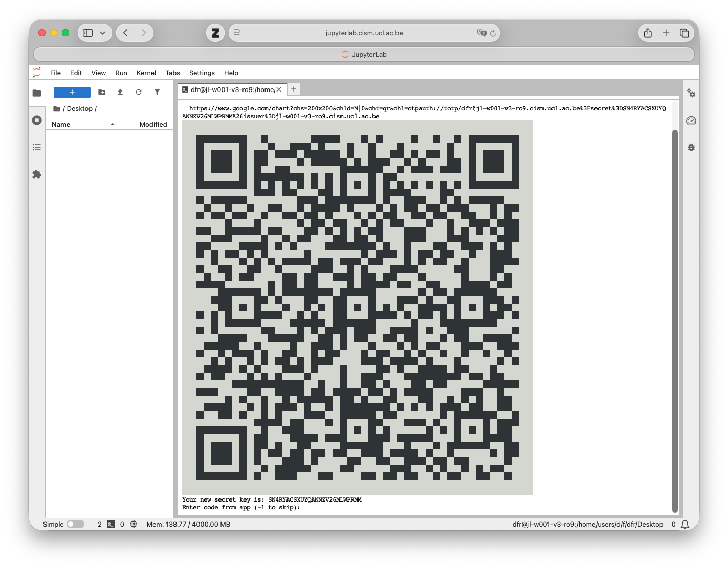Click the Mem: 138.77 / 4000.00 MB status
This screenshot has width=728, height=568.
click(188, 524)
